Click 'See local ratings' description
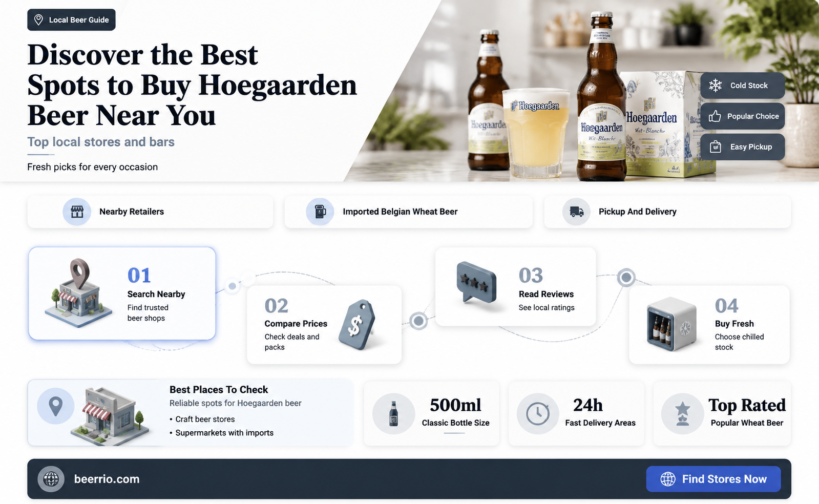Viewport: 819px width, 504px height. pyautogui.click(x=547, y=307)
